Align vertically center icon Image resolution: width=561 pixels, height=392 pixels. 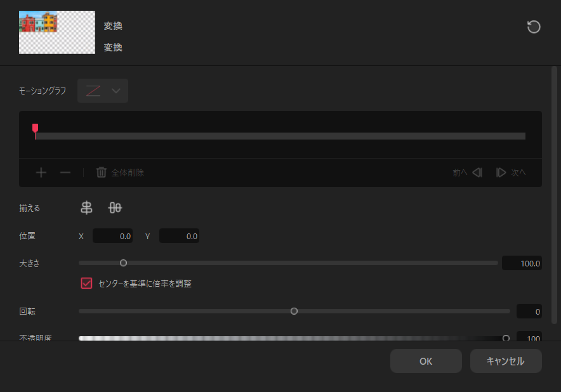(115, 207)
